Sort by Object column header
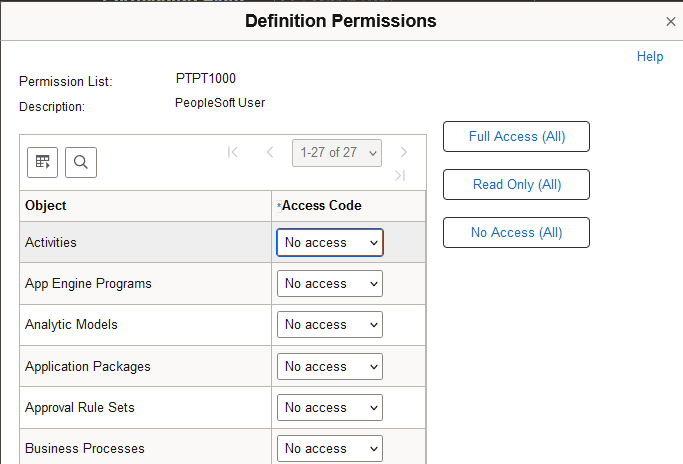The height and width of the screenshot is (464, 683). [x=46, y=206]
